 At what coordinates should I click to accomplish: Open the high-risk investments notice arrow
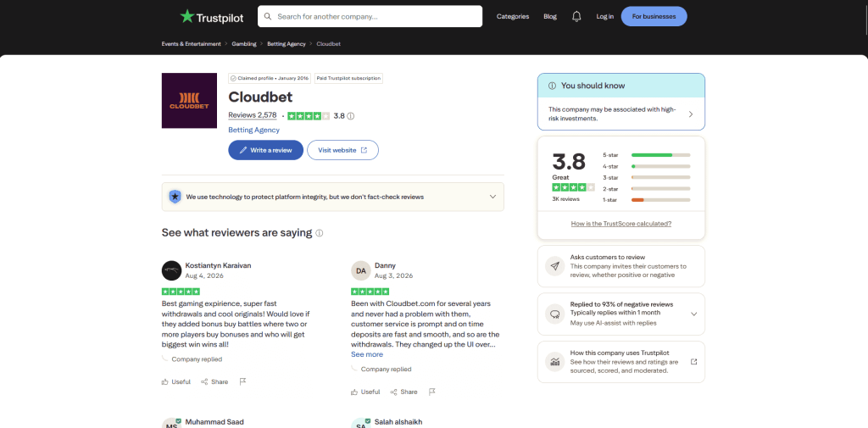coord(690,114)
